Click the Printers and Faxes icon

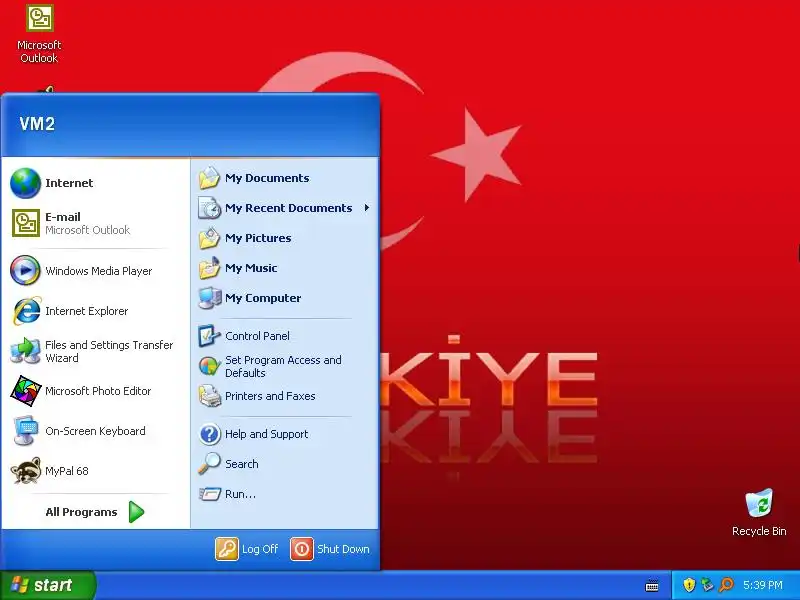pos(209,396)
